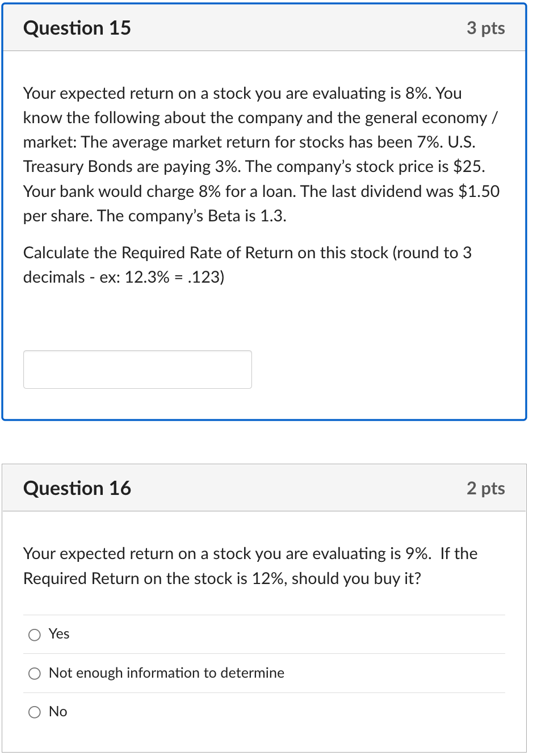
Task: Click the 3 pts label
Action: (485, 28)
